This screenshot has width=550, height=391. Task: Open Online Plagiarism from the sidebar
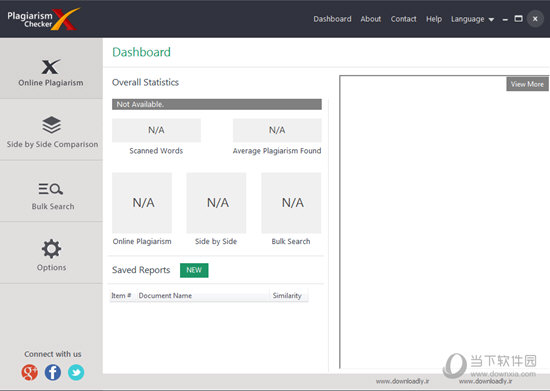pyautogui.click(x=51, y=69)
